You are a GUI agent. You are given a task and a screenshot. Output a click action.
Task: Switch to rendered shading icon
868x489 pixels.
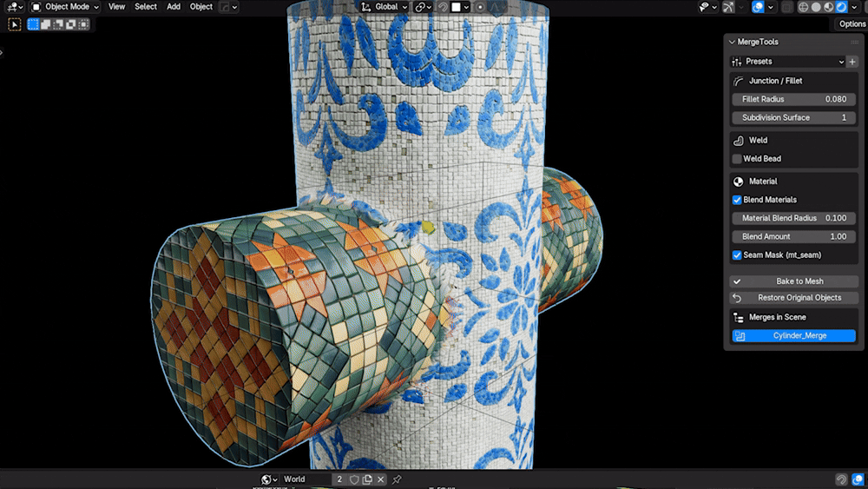[841, 7]
